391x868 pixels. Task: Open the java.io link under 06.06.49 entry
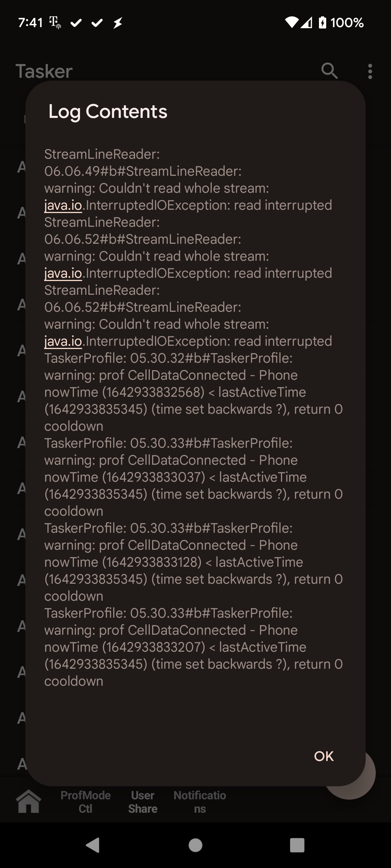tap(63, 205)
